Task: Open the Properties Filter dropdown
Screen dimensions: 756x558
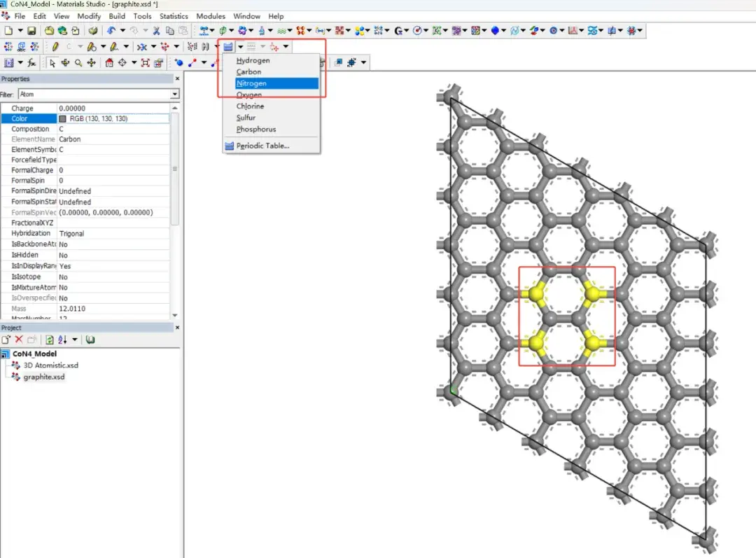Action: coord(174,94)
